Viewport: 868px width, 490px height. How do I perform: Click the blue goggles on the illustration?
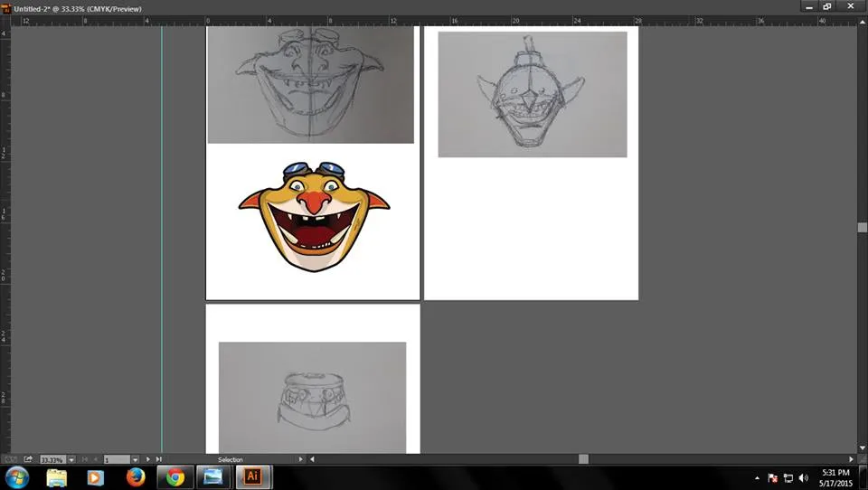314,169
